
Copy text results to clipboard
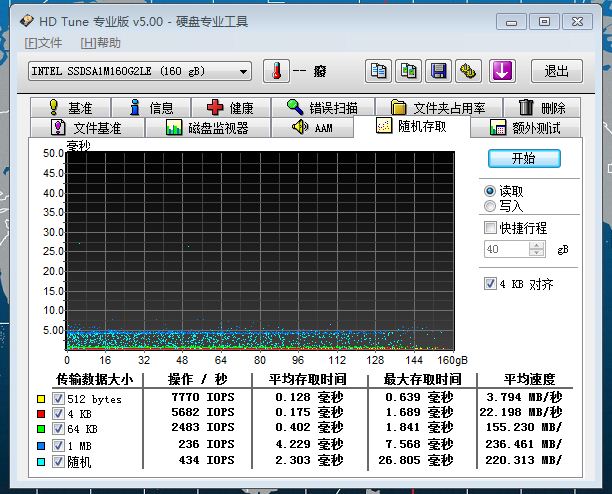click(x=378, y=71)
